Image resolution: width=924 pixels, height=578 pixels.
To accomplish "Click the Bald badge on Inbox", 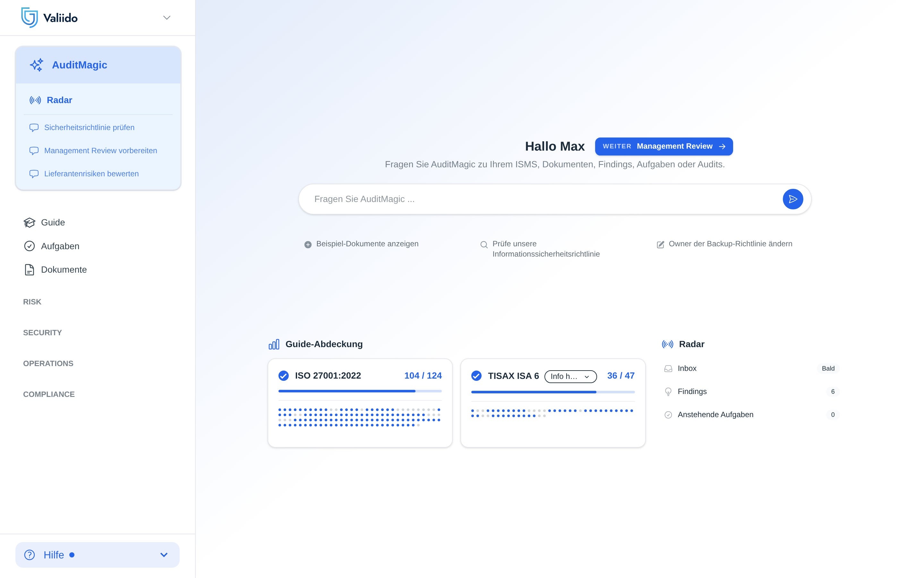I will (828, 369).
